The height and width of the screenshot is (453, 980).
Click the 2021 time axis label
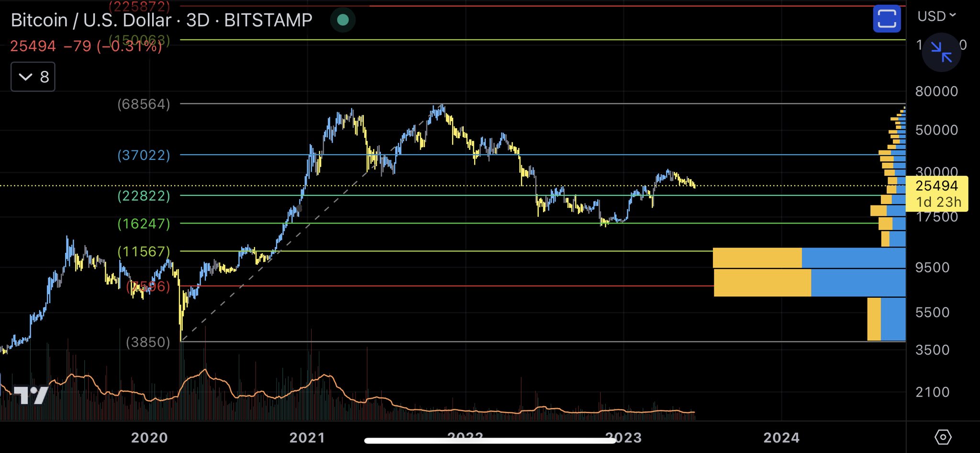pos(307,438)
